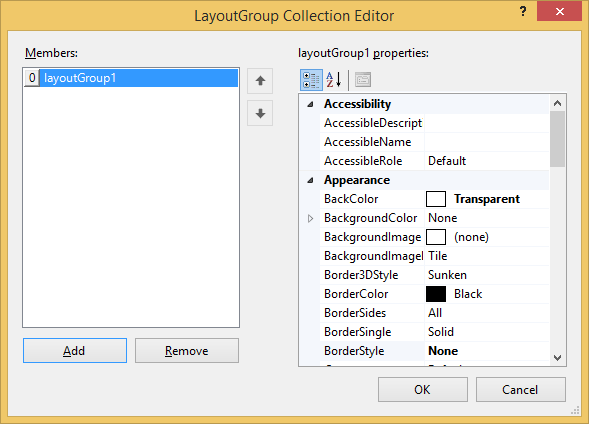
Task: Click the BorderColor property name
Action: pyautogui.click(x=356, y=294)
